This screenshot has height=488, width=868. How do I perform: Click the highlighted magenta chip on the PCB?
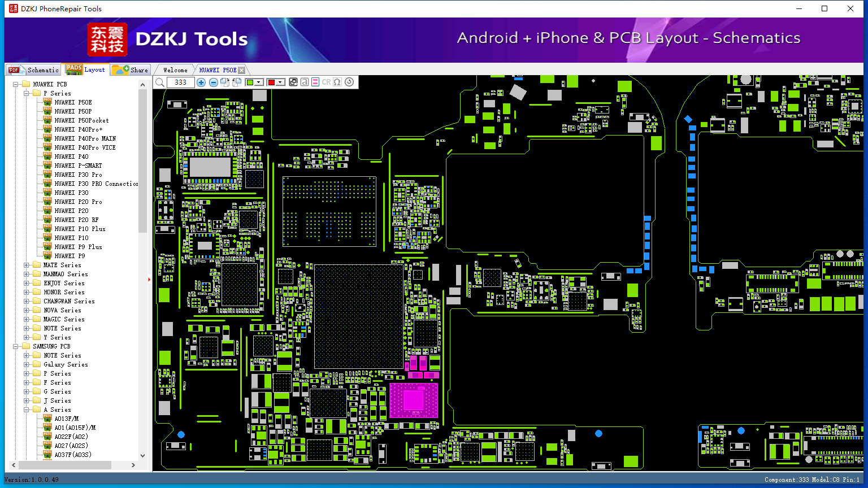414,400
